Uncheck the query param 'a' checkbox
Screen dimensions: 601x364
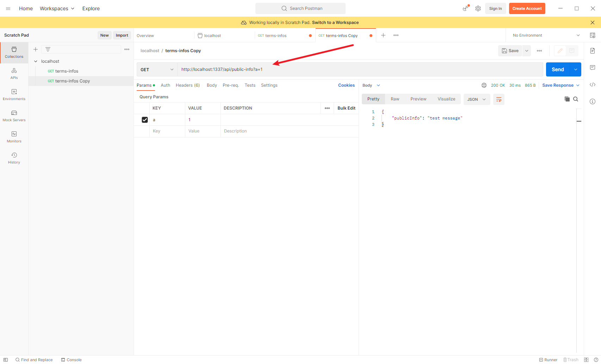click(x=145, y=120)
